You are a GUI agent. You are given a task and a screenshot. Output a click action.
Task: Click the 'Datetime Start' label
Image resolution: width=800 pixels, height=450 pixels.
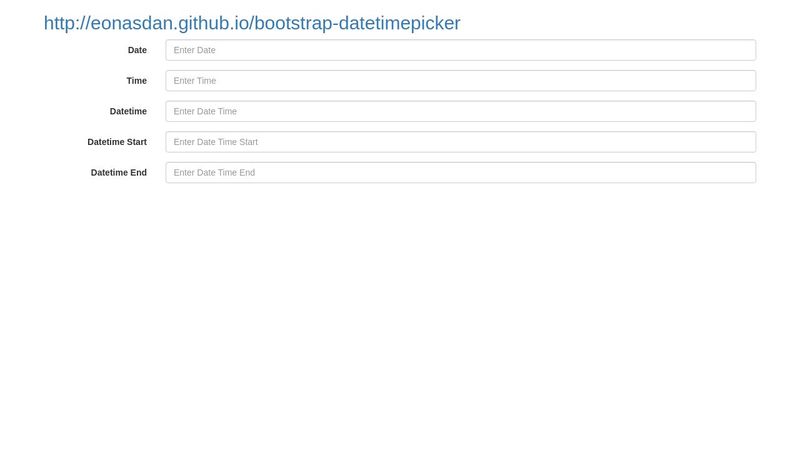pos(117,142)
